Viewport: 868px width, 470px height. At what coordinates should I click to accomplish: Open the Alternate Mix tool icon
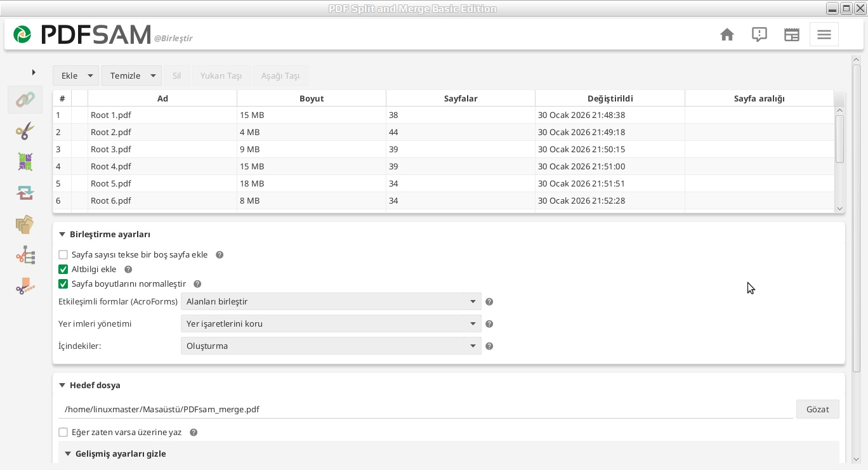click(x=25, y=162)
